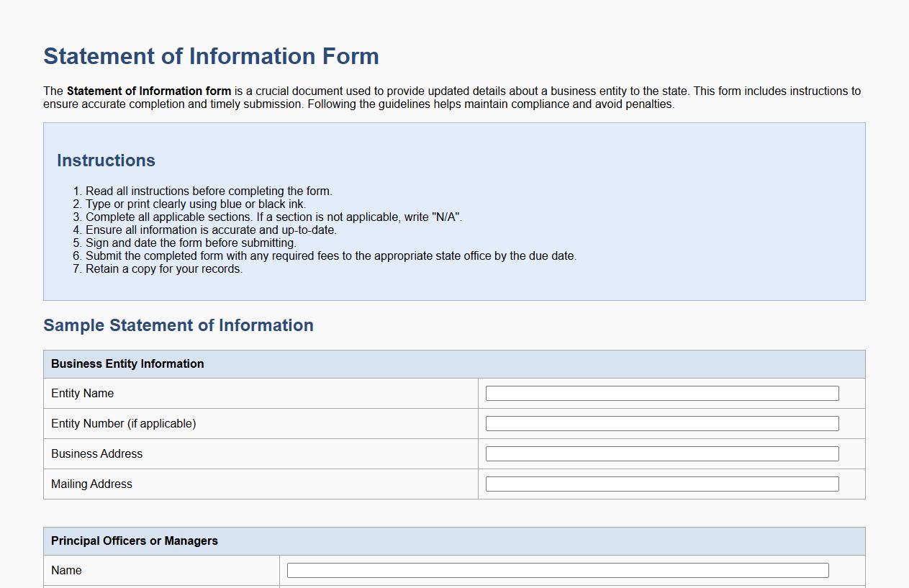Click the Entity Name input field

[661, 393]
